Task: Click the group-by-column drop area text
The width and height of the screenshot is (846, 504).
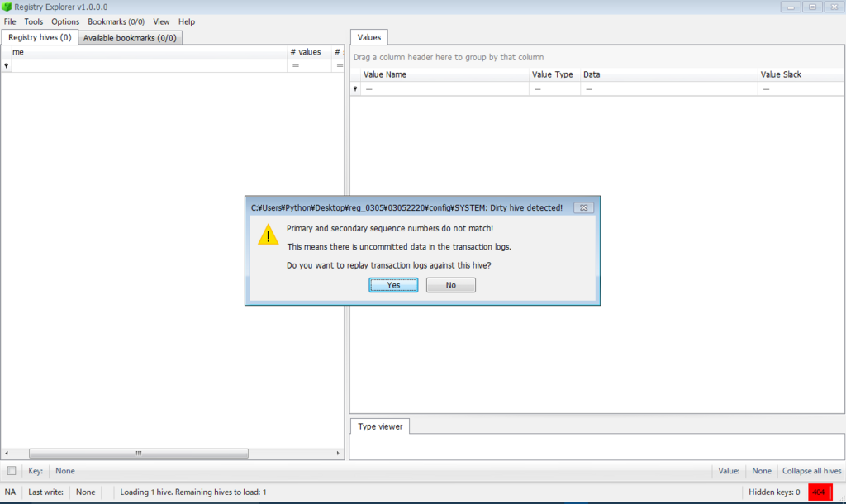Action: 449,57
